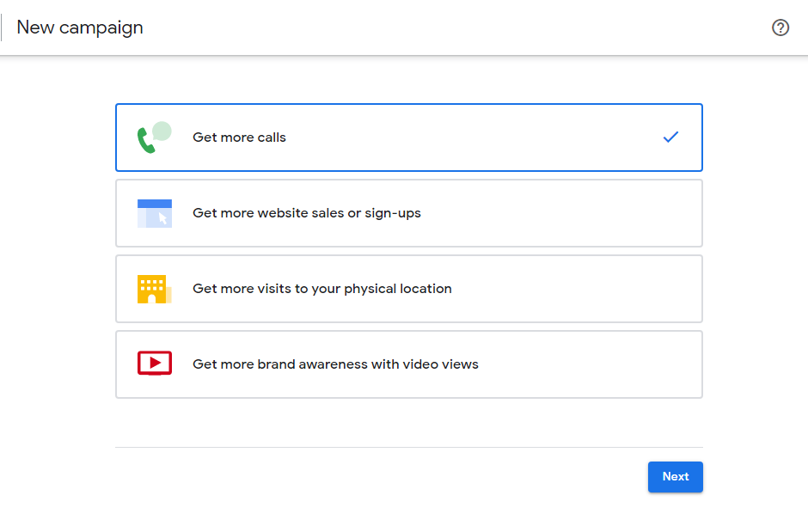Click the Next button
This screenshot has width=808, height=532.
point(675,477)
